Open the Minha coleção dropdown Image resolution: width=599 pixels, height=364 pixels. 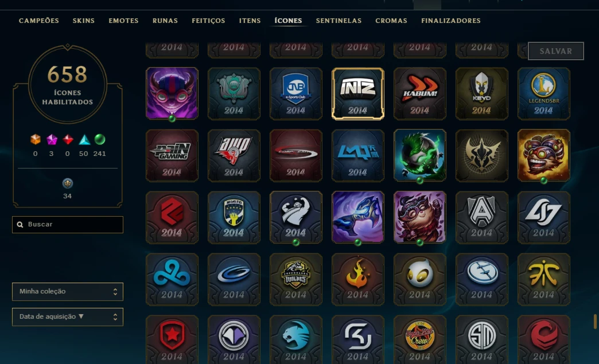(x=68, y=292)
